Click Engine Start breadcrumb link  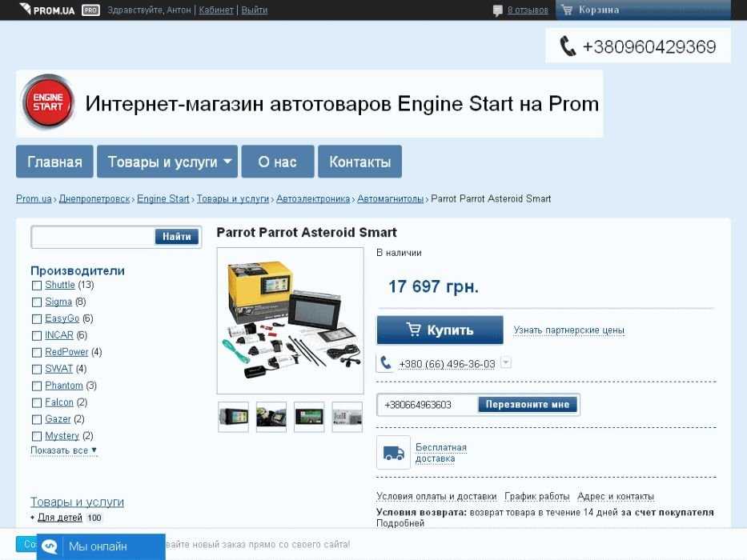pyautogui.click(x=163, y=198)
